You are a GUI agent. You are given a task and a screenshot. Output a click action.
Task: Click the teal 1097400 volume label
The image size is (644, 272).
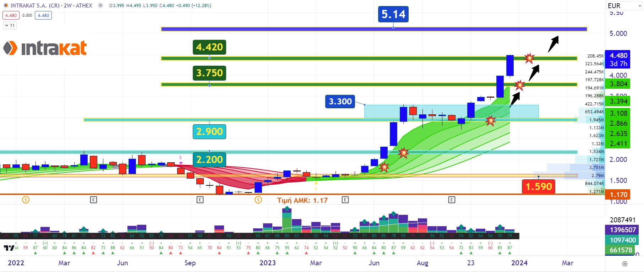[x=623, y=240]
